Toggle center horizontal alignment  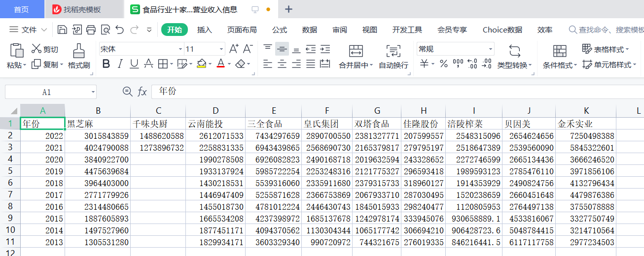tap(282, 64)
